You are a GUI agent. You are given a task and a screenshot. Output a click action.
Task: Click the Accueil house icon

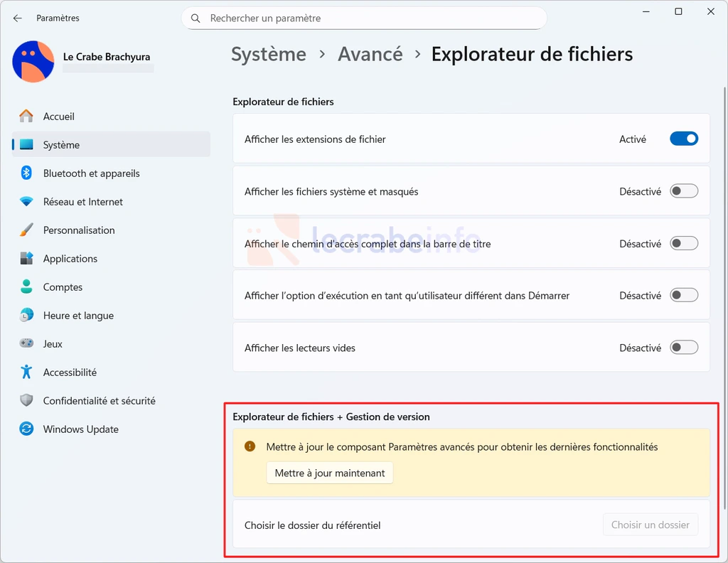click(x=26, y=116)
